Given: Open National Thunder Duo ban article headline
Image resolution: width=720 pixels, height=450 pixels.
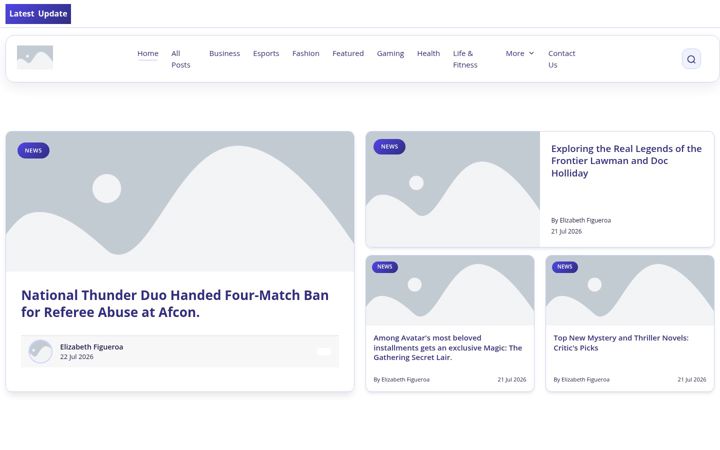Looking at the screenshot, I should (175, 304).
